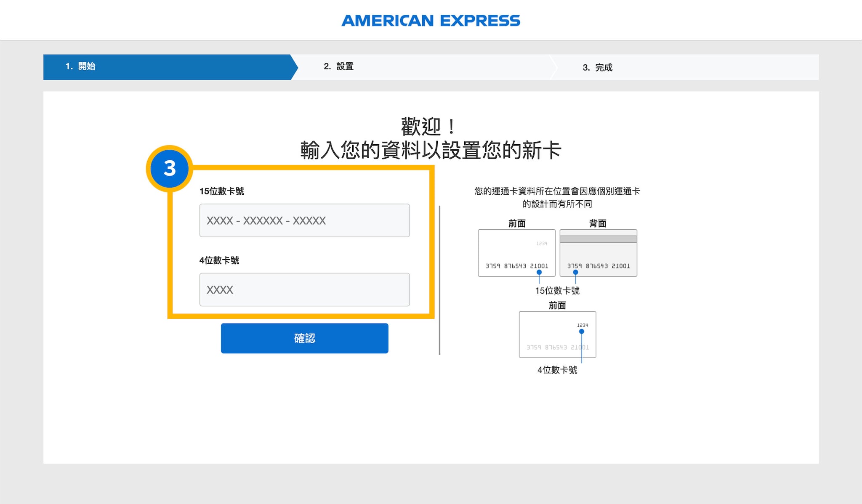Click the blue dot marker on front card
Image resolution: width=862 pixels, height=504 pixels.
(x=539, y=272)
